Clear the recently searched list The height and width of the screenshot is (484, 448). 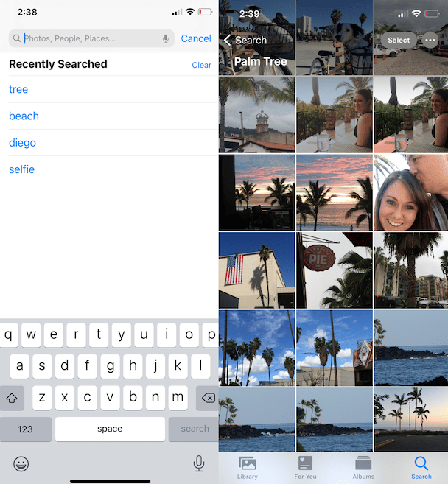[202, 65]
